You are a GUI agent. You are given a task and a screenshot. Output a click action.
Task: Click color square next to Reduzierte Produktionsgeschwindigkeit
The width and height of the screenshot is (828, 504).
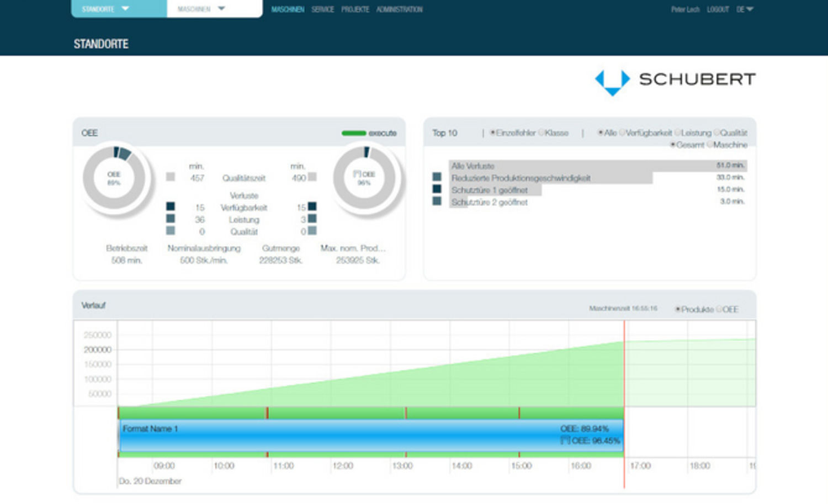point(437,177)
